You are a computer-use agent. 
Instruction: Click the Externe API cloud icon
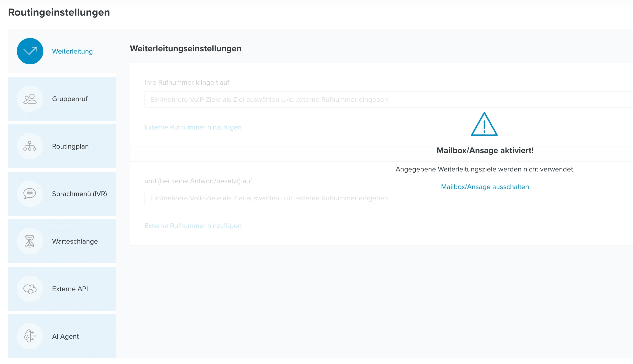tap(30, 289)
